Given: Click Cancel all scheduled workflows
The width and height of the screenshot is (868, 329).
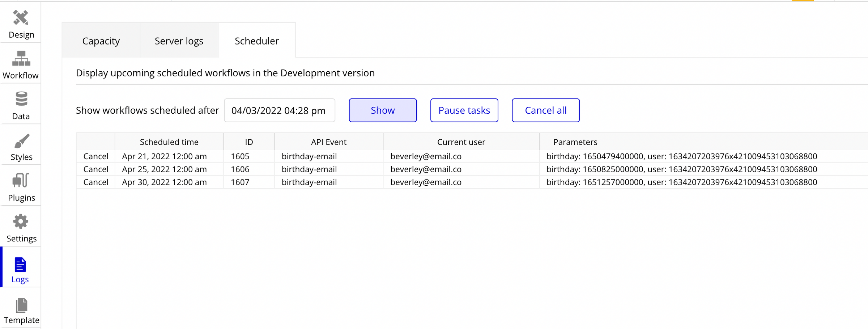Looking at the screenshot, I should (545, 110).
